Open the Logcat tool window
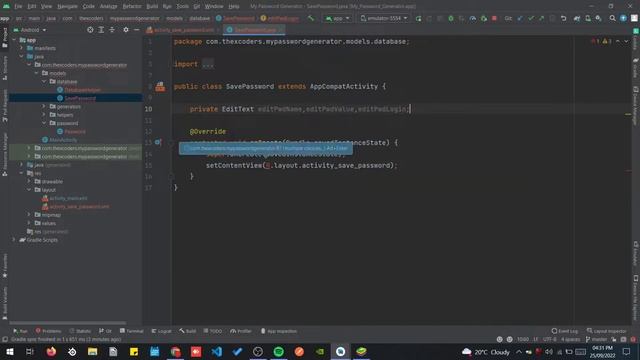This screenshot has height=360, width=640. coord(162,331)
